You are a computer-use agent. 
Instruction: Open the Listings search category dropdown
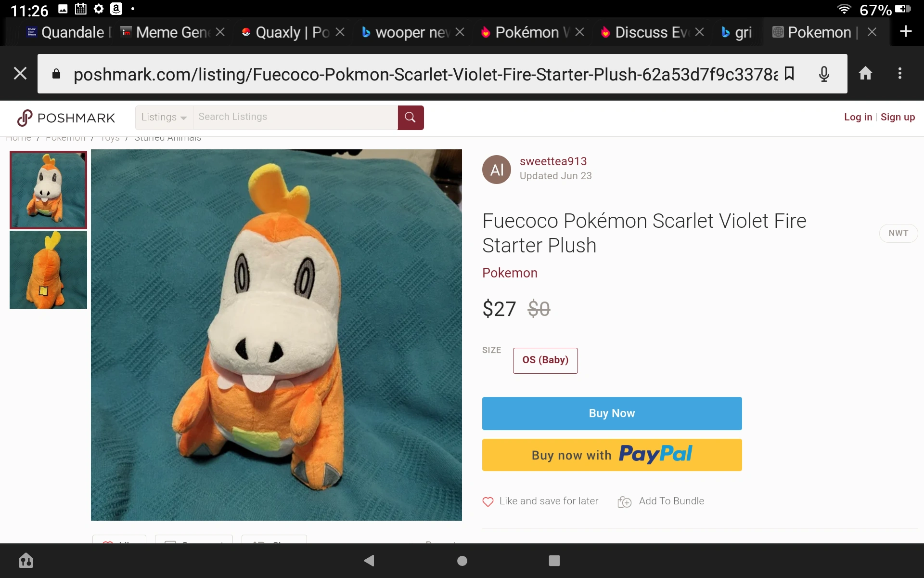click(x=163, y=117)
